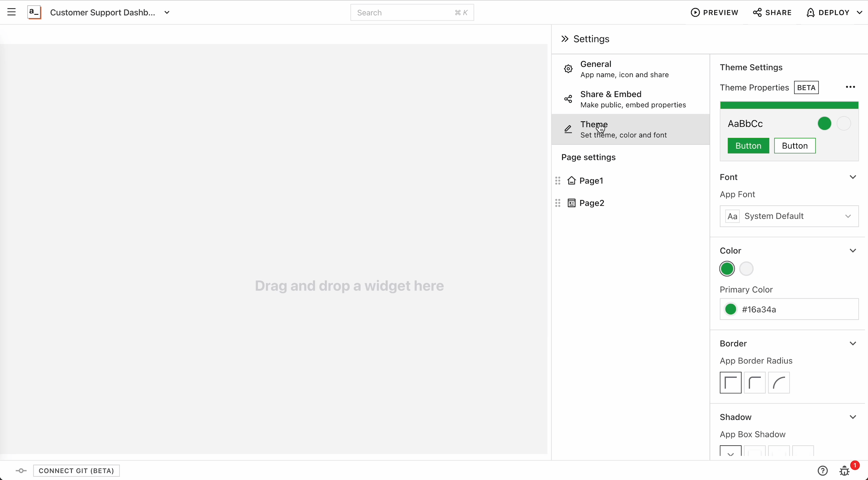Select fully rounded border radius option
The width and height of the screenshot is (868, 480).
(x=779, y=383)
